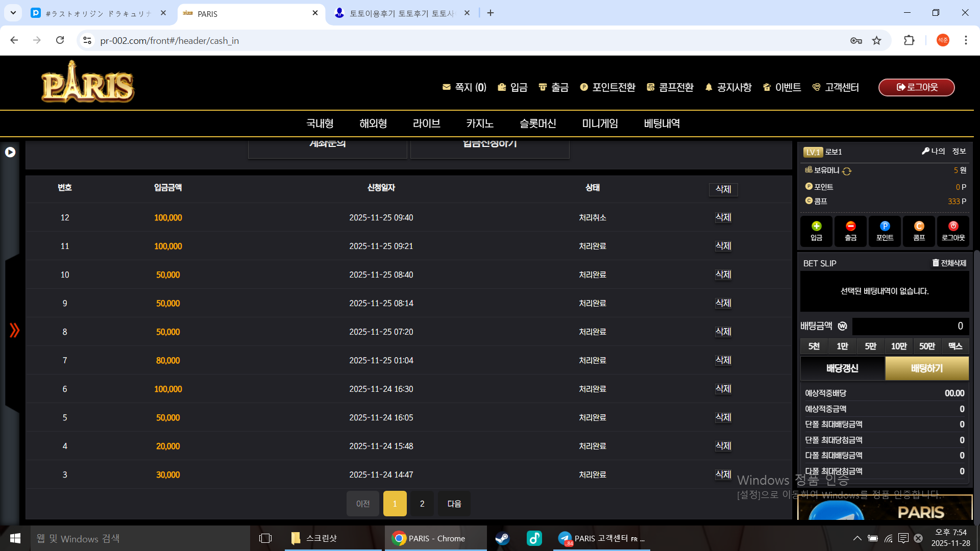The height and width of the screenshot is (551, 980).
Task: Go to page 2 of deposit history
Action: [422, 504]
